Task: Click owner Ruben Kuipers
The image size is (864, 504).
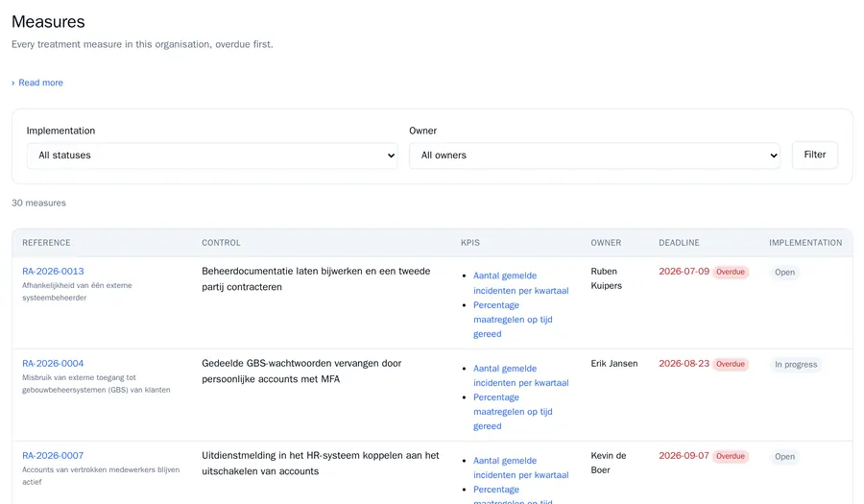Action: click(x=606, y=278)
